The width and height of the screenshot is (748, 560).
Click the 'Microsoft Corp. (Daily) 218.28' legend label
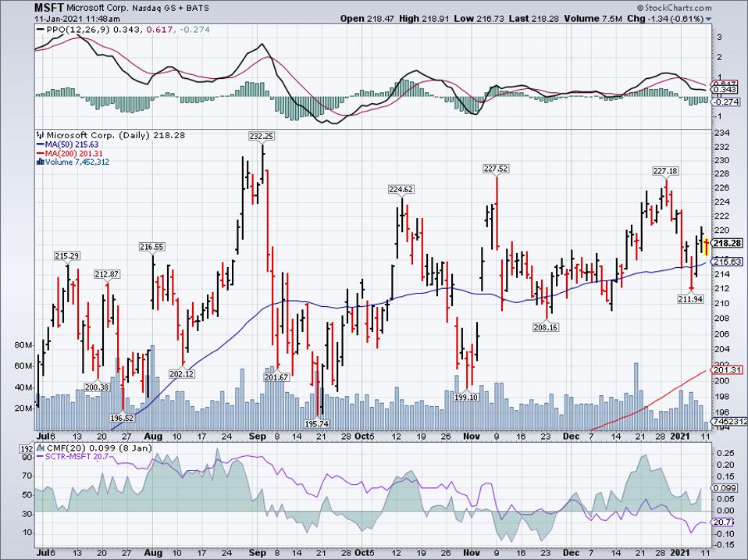click(x=116, y=135)
